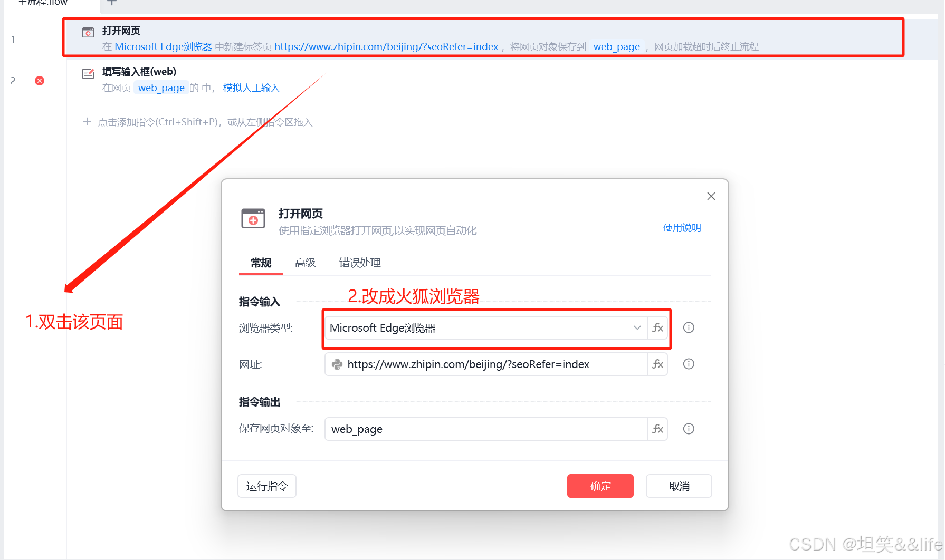The image size is (945, 560).
Task: Click 点击添加指令 placeholder to add command
Action: pyautogui.click(x=205, y=122)
